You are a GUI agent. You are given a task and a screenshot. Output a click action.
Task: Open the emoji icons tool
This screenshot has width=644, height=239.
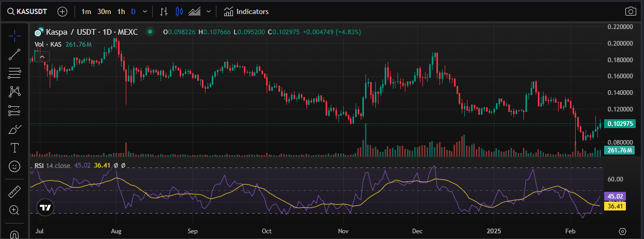(x=14, y=166)
